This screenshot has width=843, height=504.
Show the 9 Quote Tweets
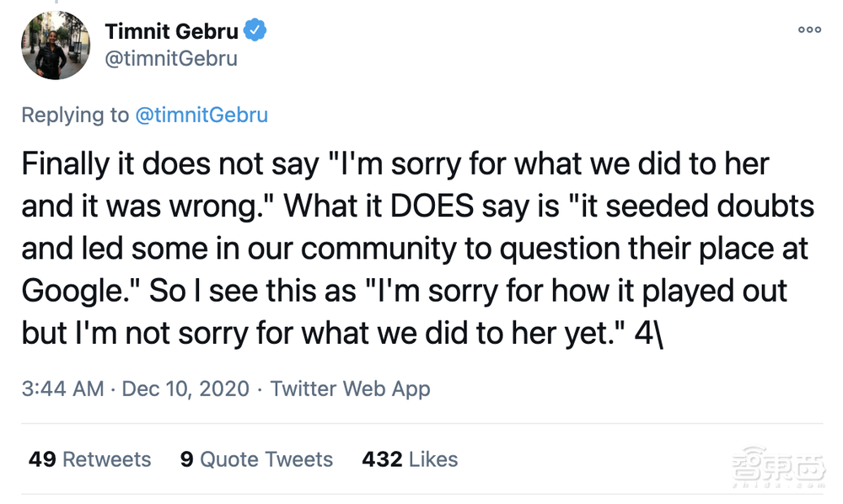(x=256, y=459)
